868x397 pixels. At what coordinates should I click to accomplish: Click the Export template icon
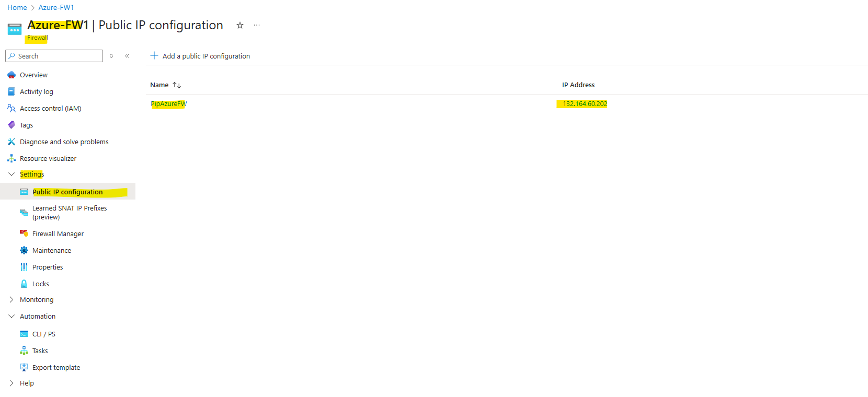click(24, 368)
